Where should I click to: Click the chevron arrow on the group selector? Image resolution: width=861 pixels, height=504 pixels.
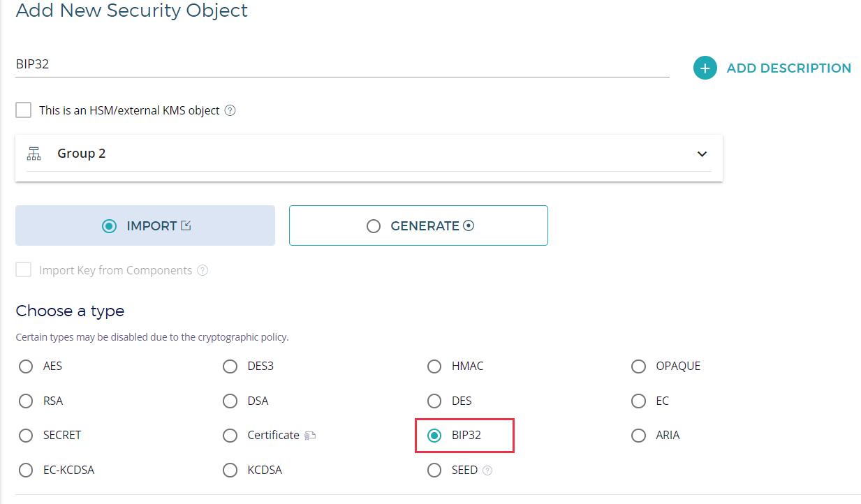click(x=702, y=154)
